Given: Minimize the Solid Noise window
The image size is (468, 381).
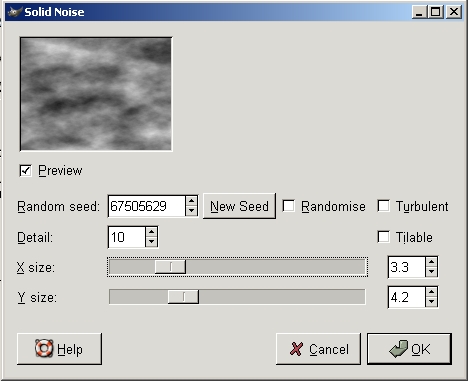Looking at the screenshot, I should pos(419,12).
